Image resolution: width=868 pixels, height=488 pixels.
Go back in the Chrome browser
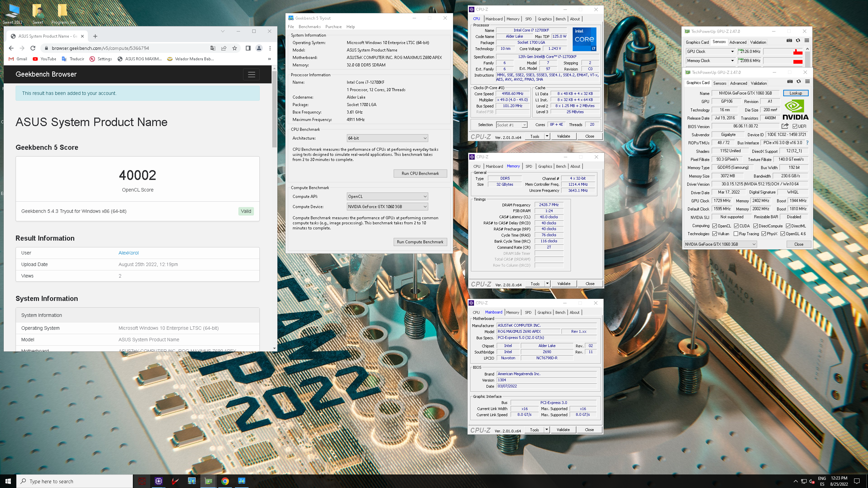11,48
